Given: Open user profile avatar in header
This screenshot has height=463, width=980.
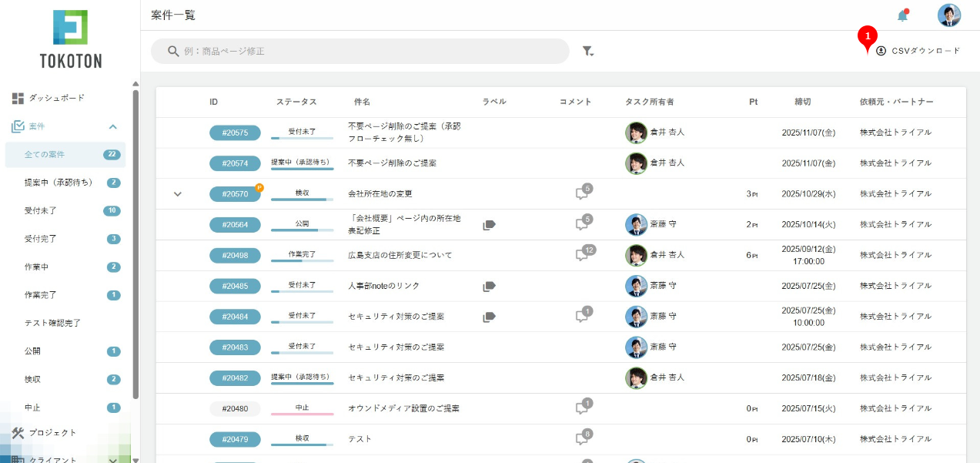Looking at the screenshot, I should click(948, 15).
